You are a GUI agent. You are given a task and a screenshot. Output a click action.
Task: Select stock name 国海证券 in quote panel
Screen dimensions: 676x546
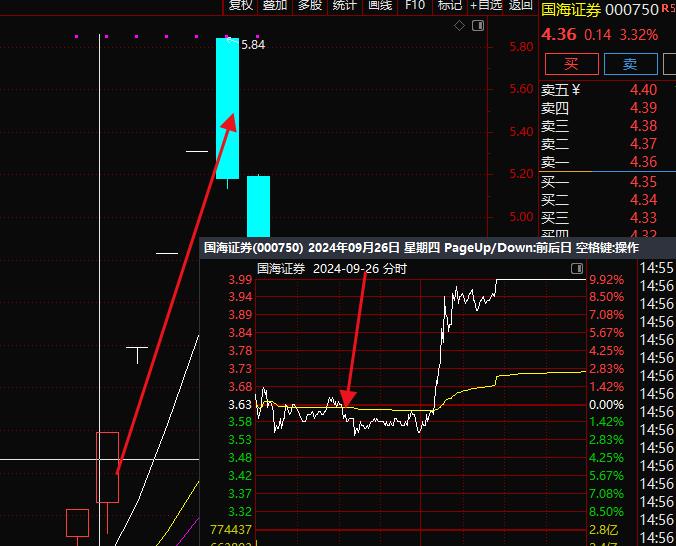(x=571, y=9)
